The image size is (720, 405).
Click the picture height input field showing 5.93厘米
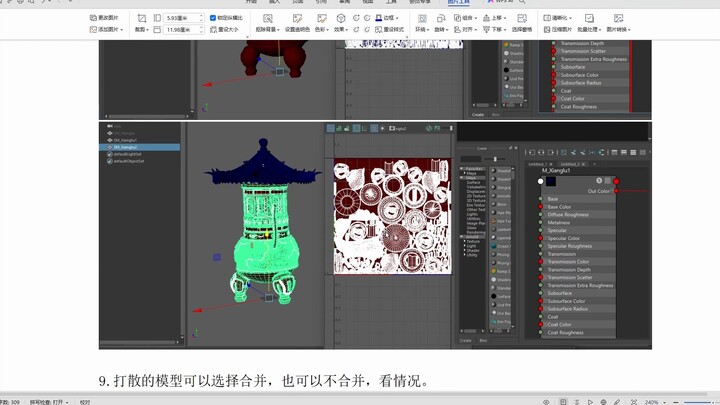181,18
